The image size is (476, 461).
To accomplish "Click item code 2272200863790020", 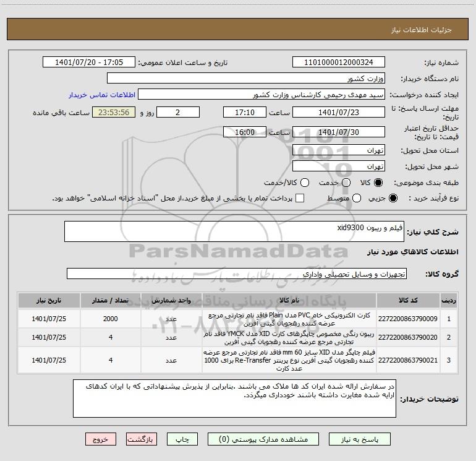I will point(408,337).
